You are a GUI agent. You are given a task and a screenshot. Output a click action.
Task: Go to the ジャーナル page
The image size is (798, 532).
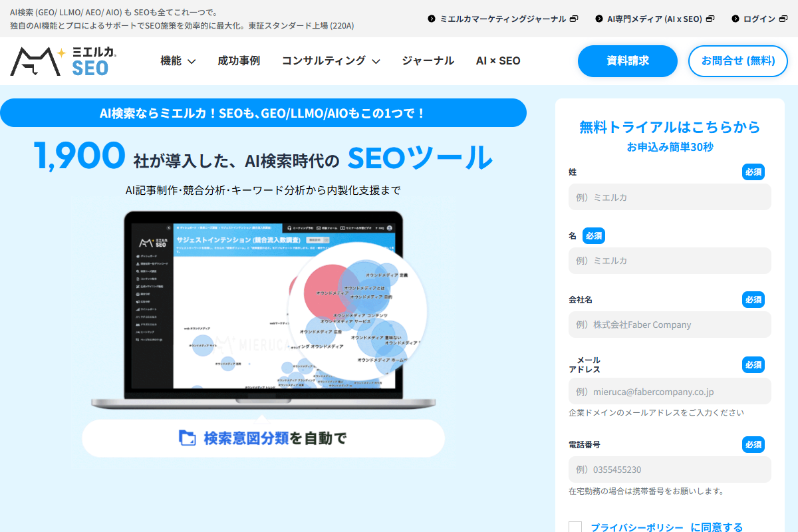[428, 61]
